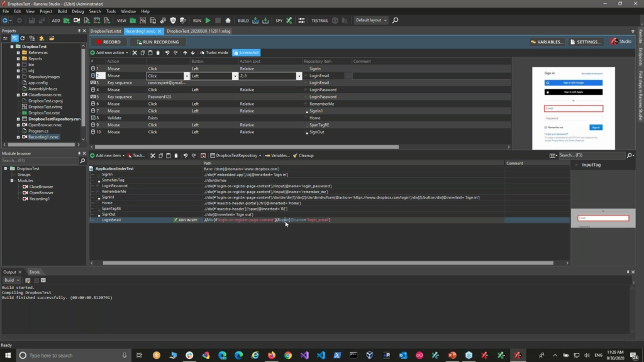Click the search magnifier in top toolbar
The image size is (644, 362).
pyautogui.click(x=395, y=20)
